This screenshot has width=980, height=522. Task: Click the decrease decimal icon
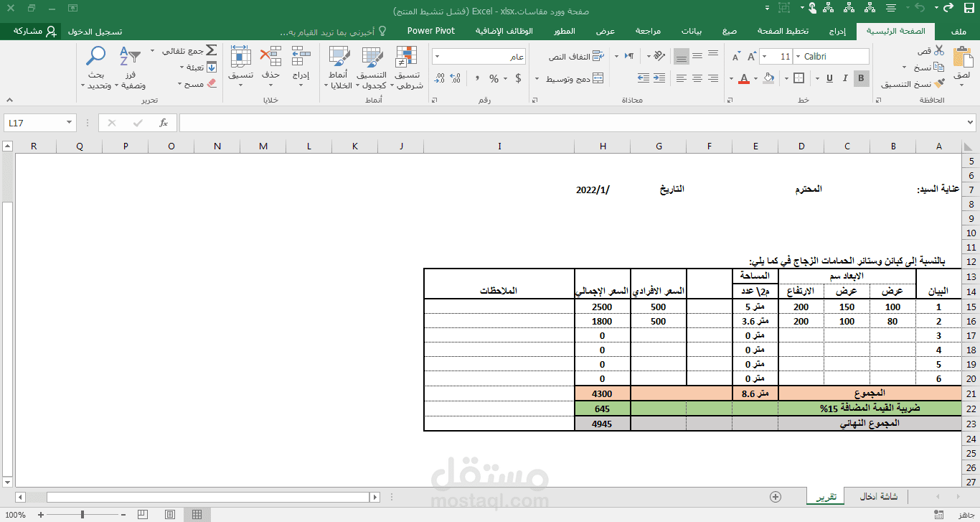click(439, 78)
